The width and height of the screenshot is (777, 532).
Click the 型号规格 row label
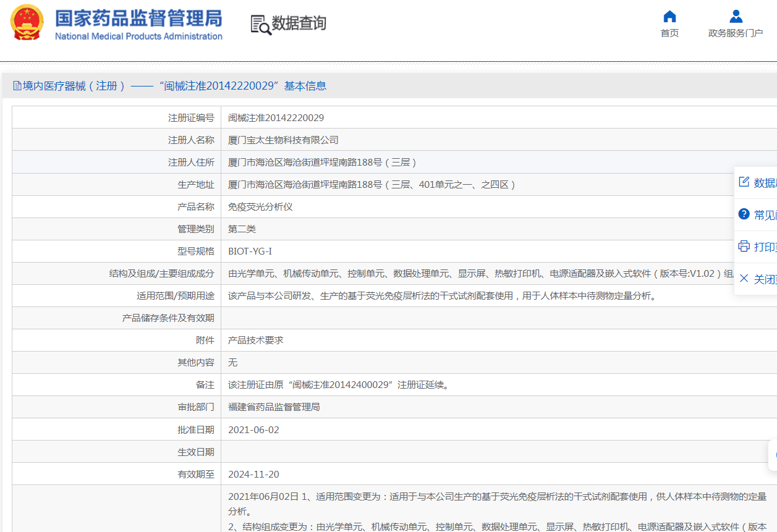pos(196,251)
